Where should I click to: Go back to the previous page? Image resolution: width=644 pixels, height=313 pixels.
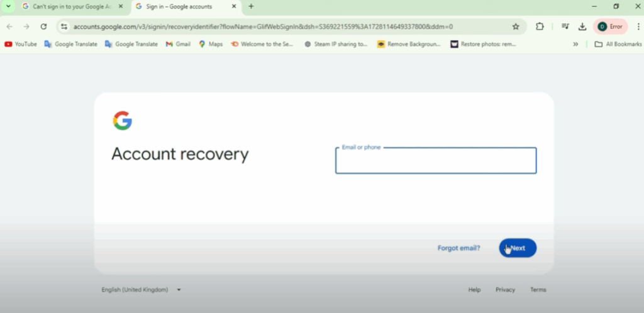pyautogui.click(x=9, y=26)
